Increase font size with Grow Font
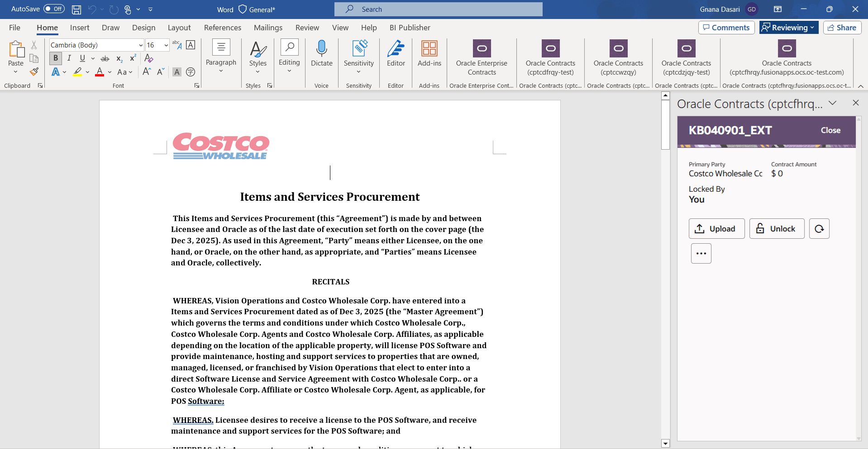Image resolution: width=868 pixels, height=449 pixels. [147, 72]
